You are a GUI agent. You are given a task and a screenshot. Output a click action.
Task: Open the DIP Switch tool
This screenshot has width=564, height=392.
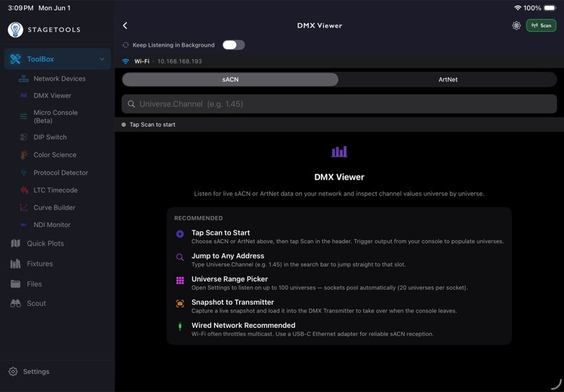[50, 137]
